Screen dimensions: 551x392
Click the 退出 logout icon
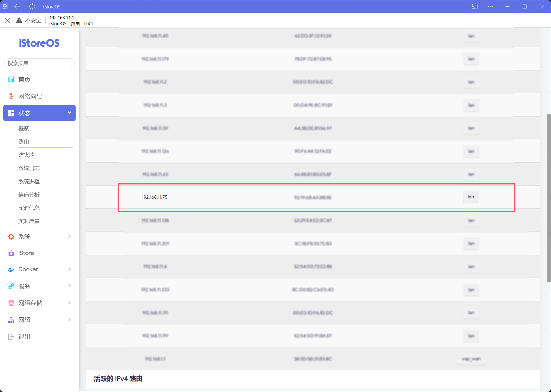point(11,337)
